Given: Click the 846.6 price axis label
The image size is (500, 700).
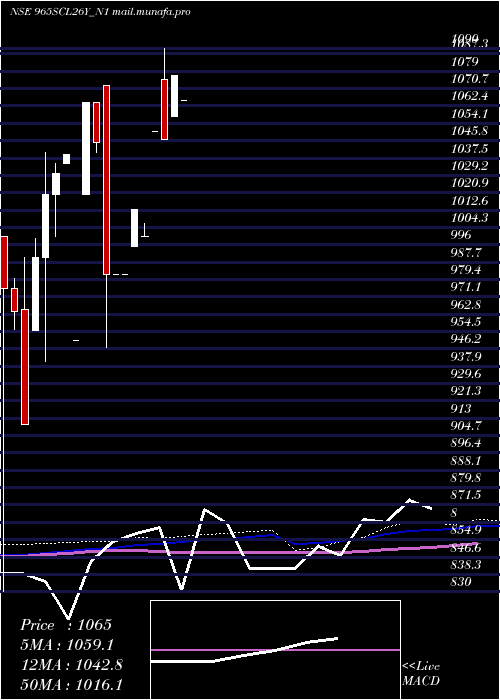Looking at the screenshot, I should coord(467,548).
